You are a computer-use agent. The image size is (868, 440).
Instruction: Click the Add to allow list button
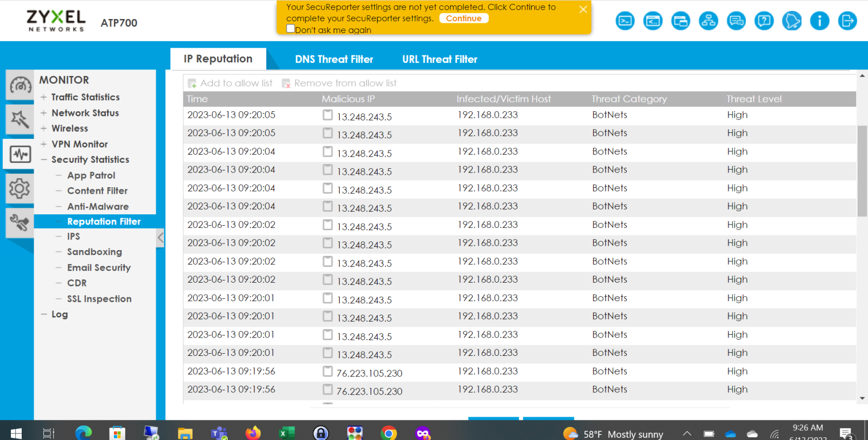coord(230,83)
